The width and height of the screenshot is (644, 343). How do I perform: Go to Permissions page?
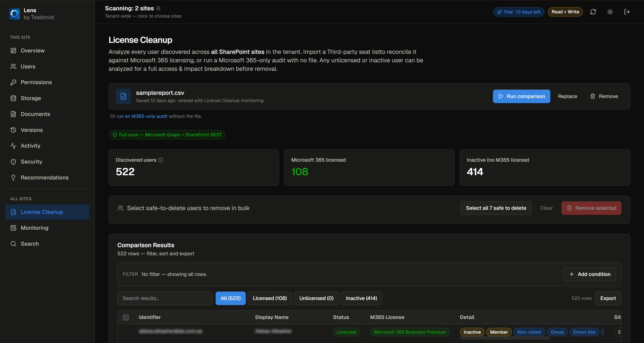pyautogui.click(x=47, y=82)
